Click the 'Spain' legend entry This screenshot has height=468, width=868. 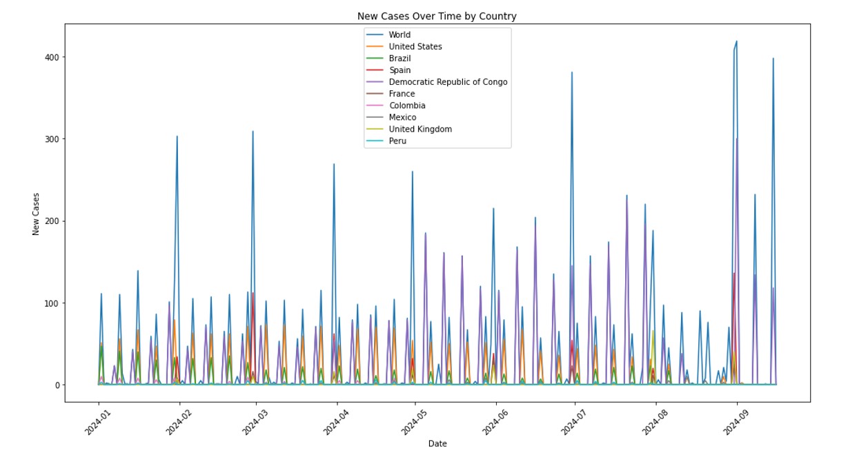[x=400, y=70]
